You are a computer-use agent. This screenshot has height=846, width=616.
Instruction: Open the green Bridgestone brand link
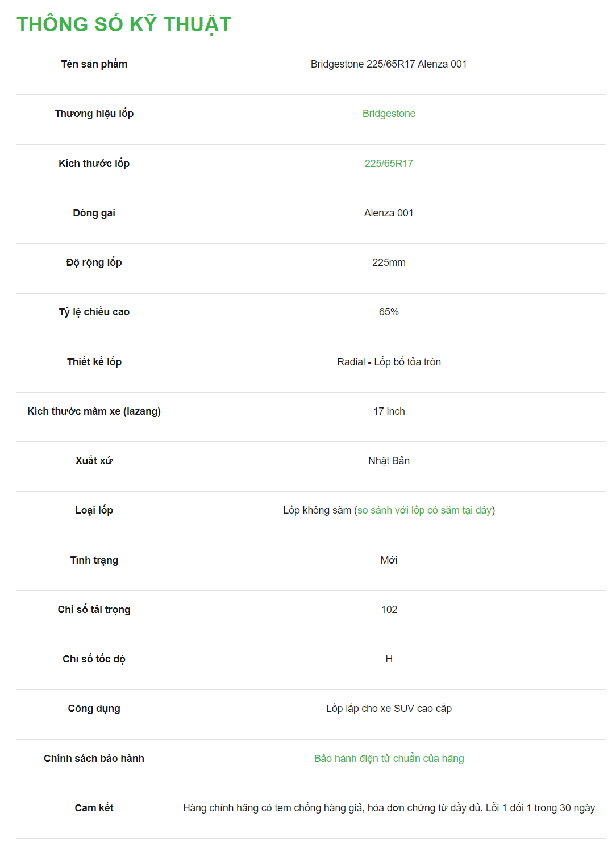click(x=389, y=114)
